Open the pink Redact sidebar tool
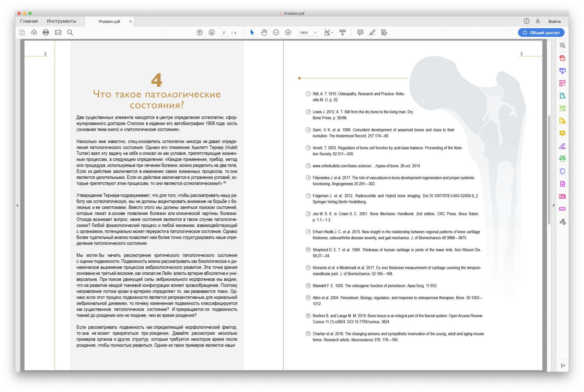This screenshot has height=392, width=584. point(563,197)
